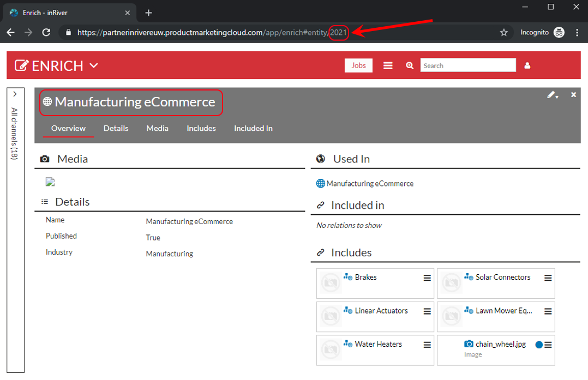Expand the All channels side panel
This screenshot has width=588, height=380.
[15, 94]
